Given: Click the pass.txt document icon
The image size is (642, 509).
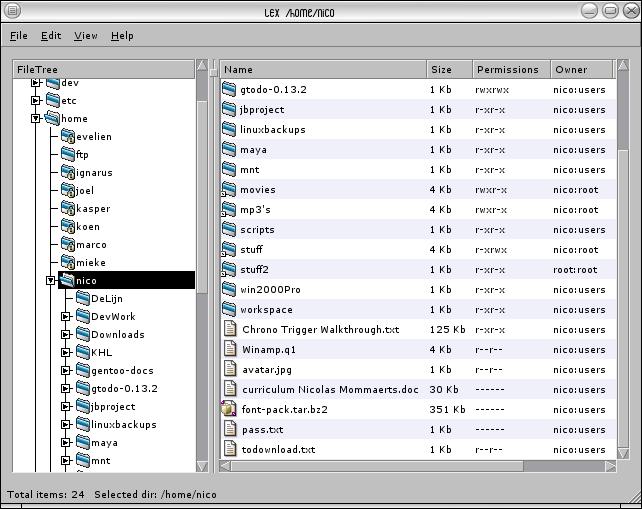Looking at the screenshot, I should pos(229,429).
